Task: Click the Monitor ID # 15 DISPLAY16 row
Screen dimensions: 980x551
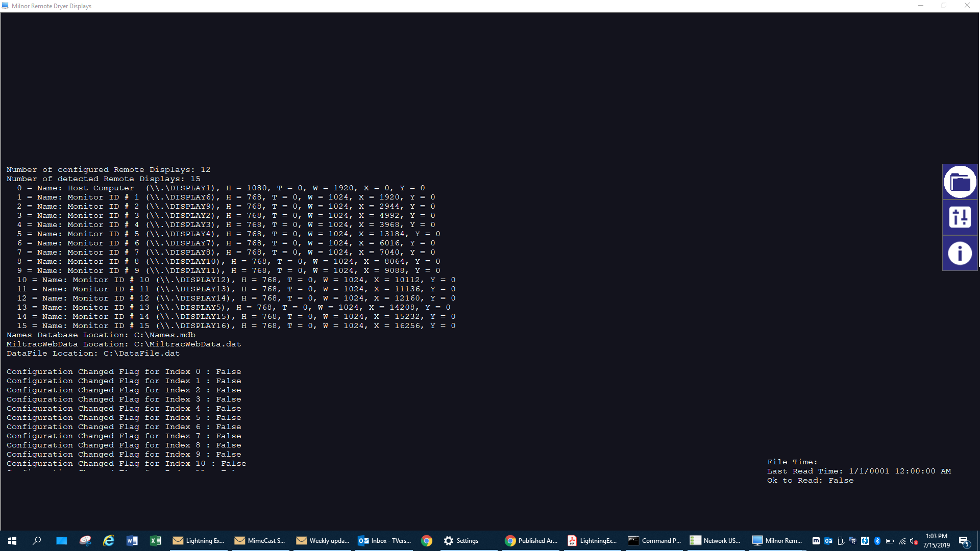Action: (x=236, y=325)
